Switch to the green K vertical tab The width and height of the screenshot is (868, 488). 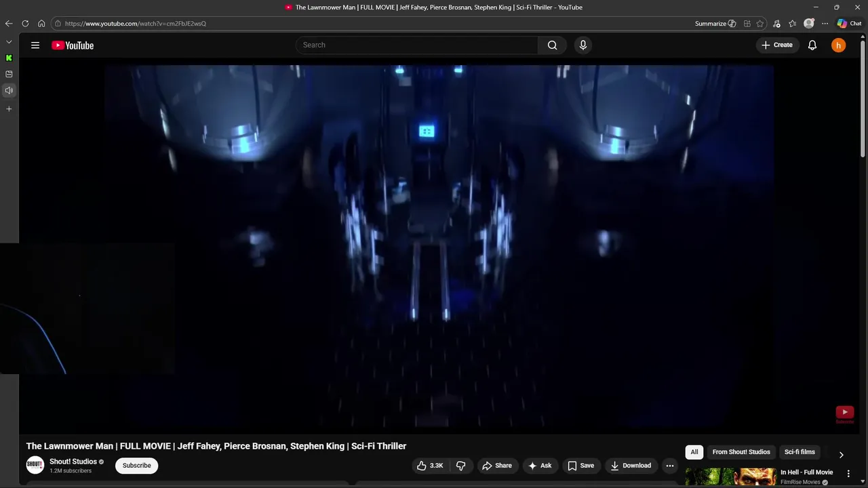coord(9,58)
